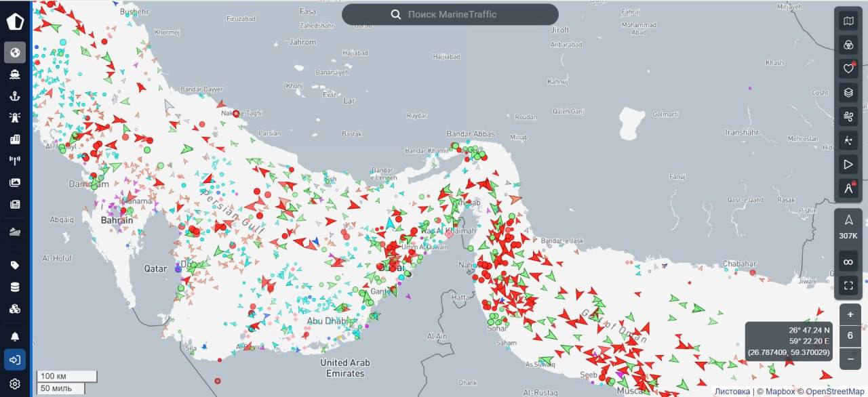Toggle fullscreen map mode
Viewport: 868px width, 397px height.
(848, 285)
